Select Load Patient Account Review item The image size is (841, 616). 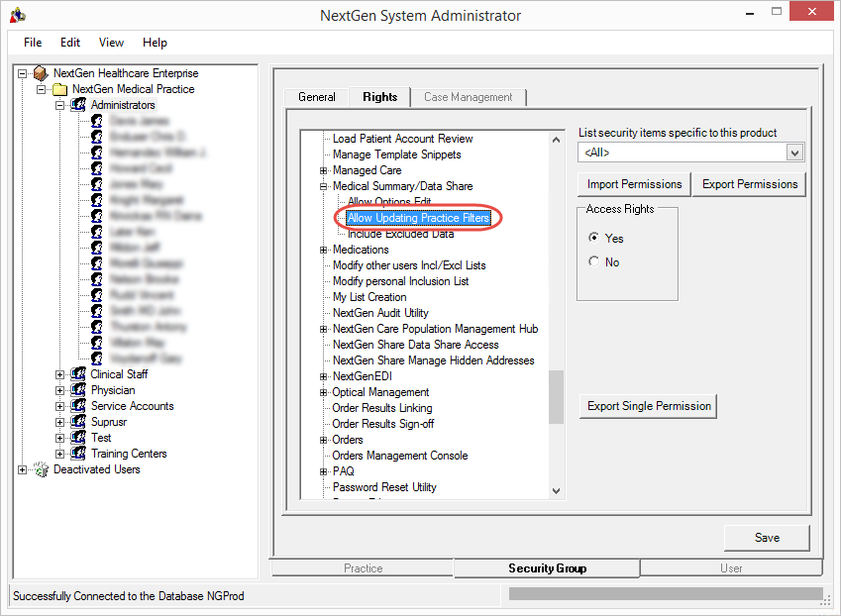pos(403,139)
